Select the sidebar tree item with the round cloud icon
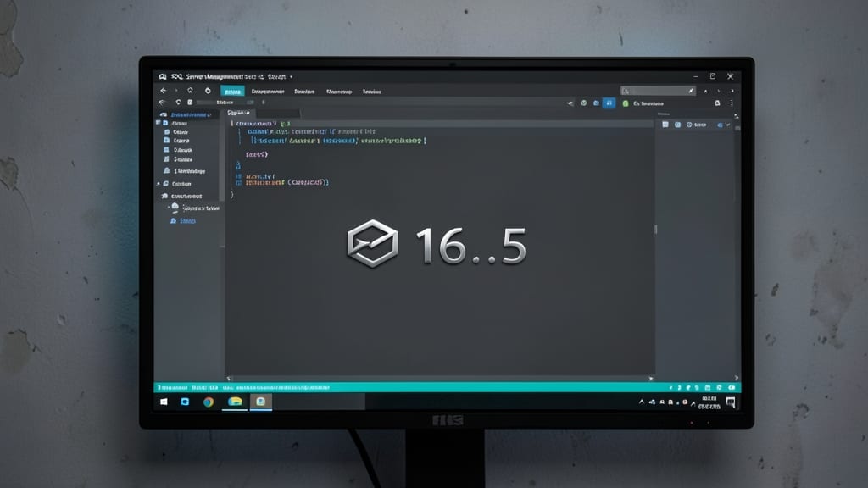 point(196,208)
